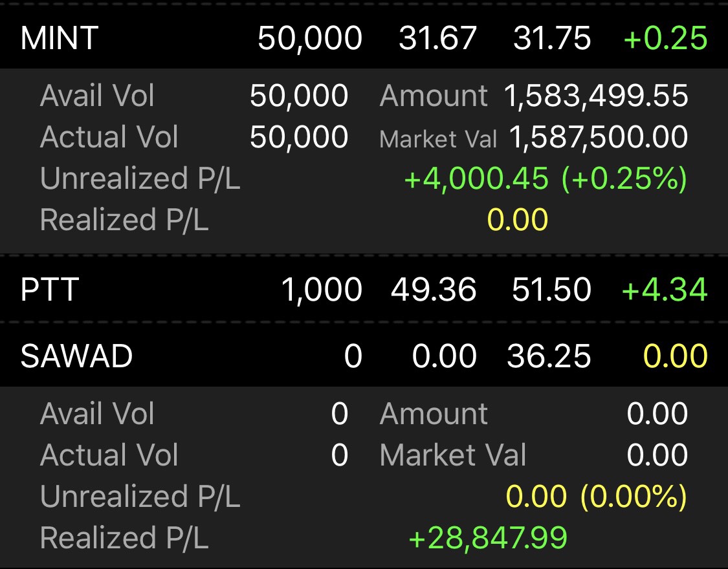
Task: Tap SAWAD last price 36.25
Action: (549, 356)
